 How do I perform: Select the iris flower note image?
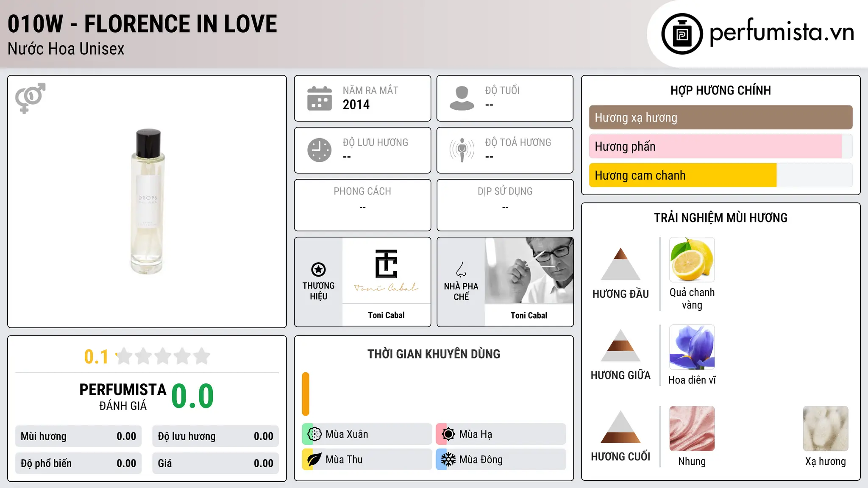click(x=692, y=347)
